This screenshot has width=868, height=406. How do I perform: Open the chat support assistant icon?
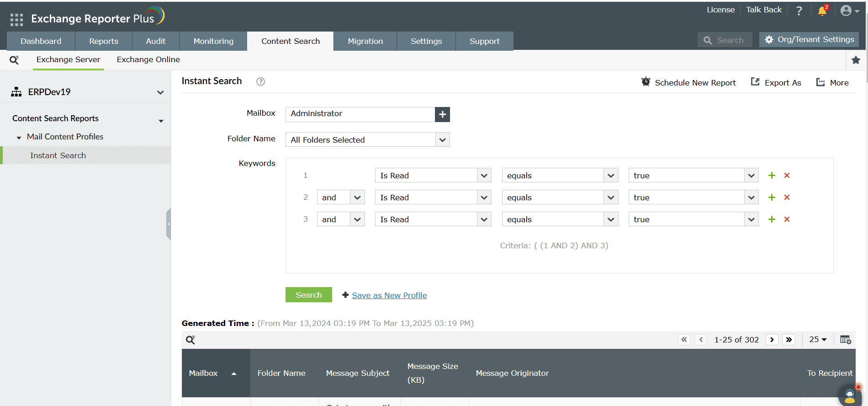point(850,395)
